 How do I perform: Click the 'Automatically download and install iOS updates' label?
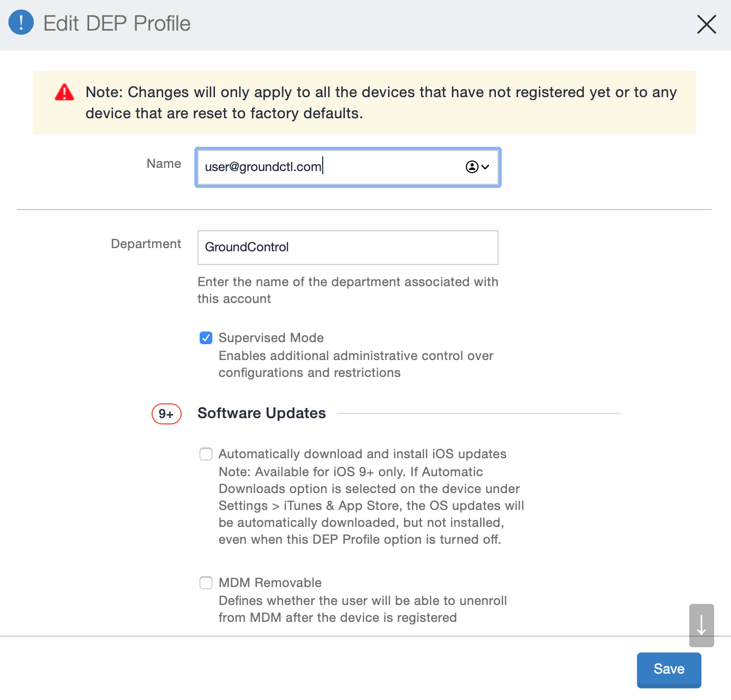pyautogui.click(x=362, y=454)
